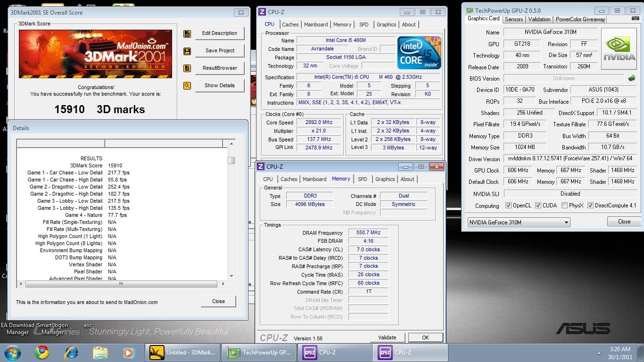Screen dimensions: 644x362
Task: Open EA Download Manager desktop shortcut
Action: pyautogui.click(x=17, y=329)
